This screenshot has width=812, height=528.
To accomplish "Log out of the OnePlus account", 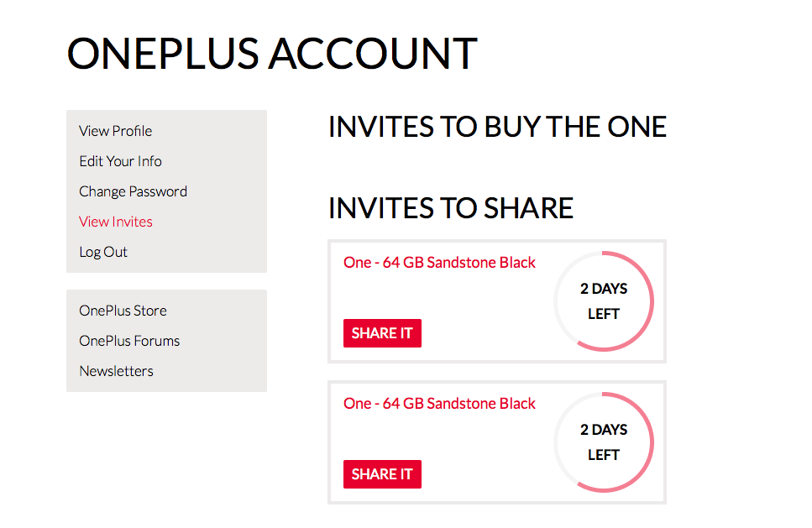I will pyautogui.click(x=103, y=252).
